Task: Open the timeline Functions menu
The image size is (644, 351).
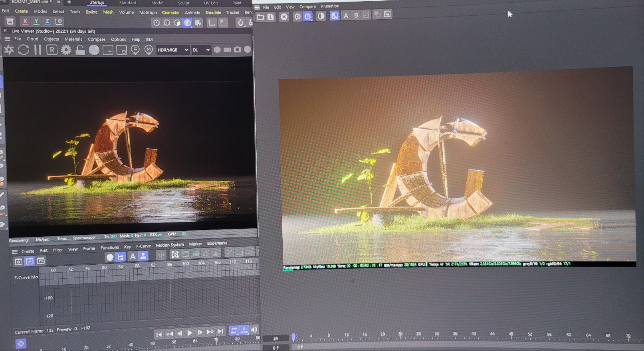Action: pos(109,248)
